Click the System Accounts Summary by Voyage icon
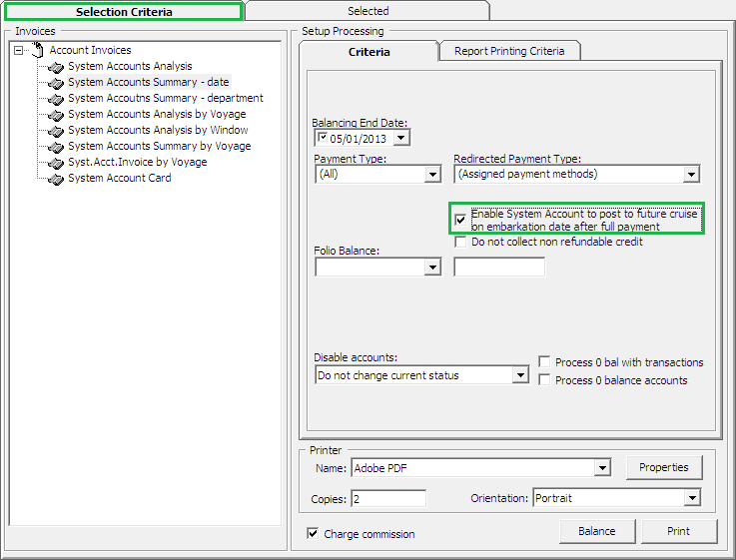Screen dimensions: 736x560 (x=56, y=148)
